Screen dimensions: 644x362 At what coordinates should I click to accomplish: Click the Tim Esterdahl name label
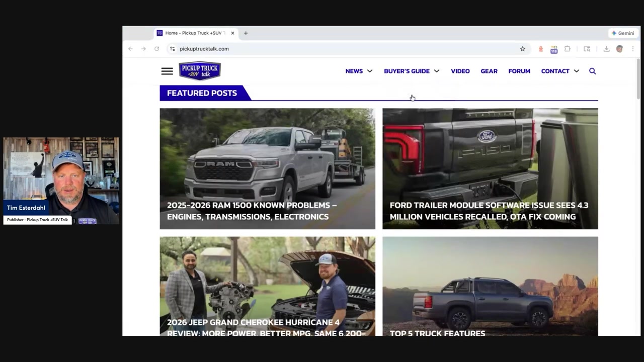pos(26,208)
